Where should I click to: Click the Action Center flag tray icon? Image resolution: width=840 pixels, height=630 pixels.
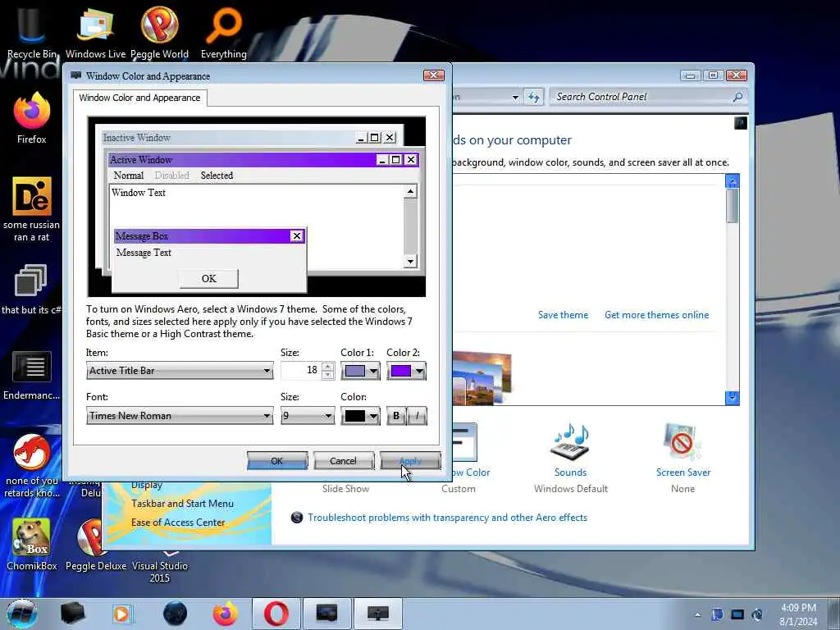pyautogui.click(x=717, y=614)
